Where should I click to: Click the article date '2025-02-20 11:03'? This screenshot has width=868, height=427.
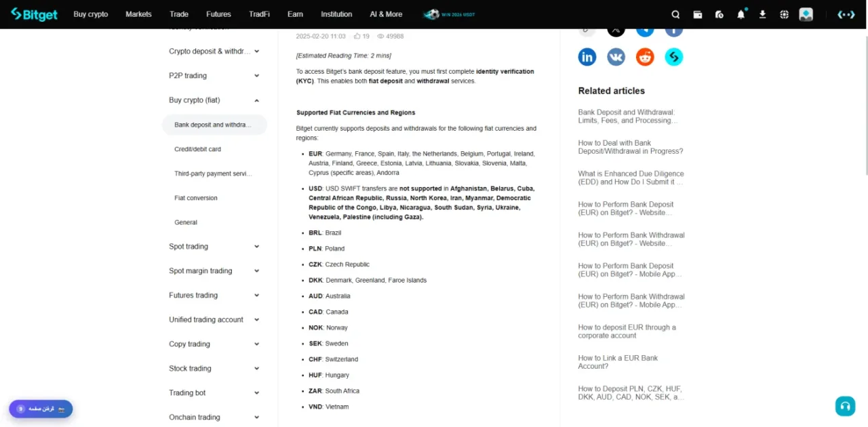(321, 37)
